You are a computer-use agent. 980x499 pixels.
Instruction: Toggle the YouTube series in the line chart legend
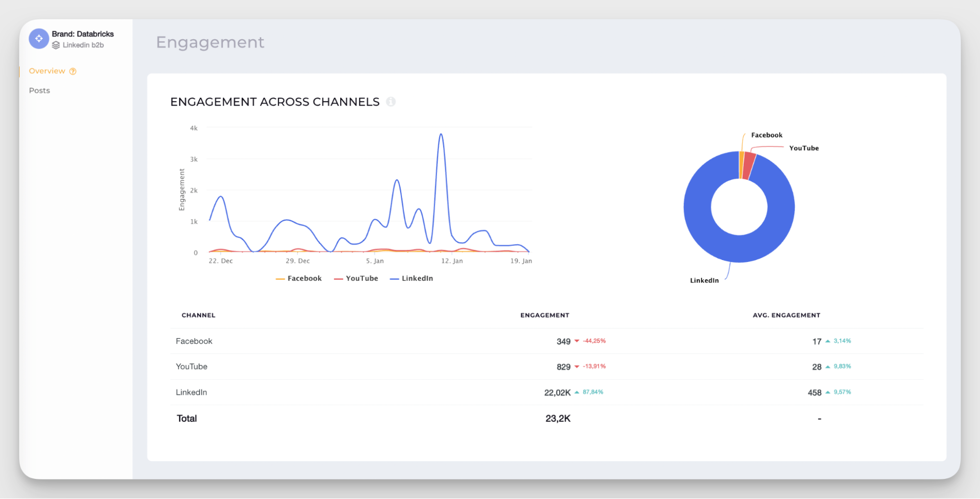pyautogui.click(x=362, y=278)
